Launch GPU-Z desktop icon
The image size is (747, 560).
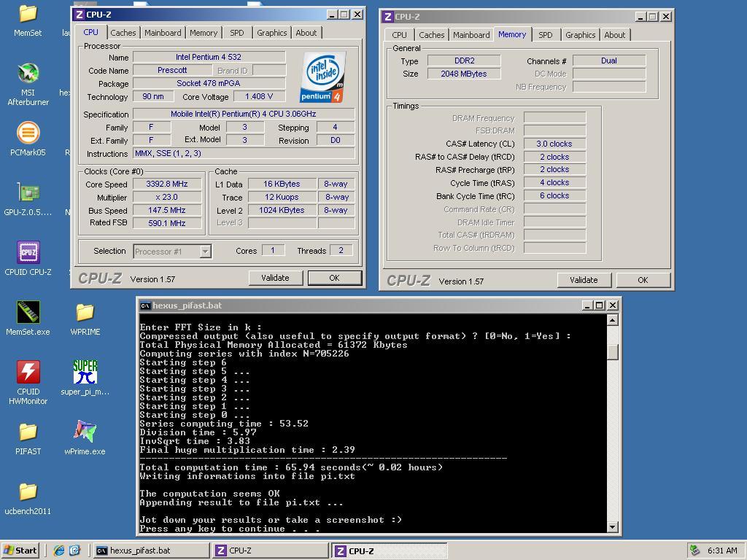(x=28, y=199)
